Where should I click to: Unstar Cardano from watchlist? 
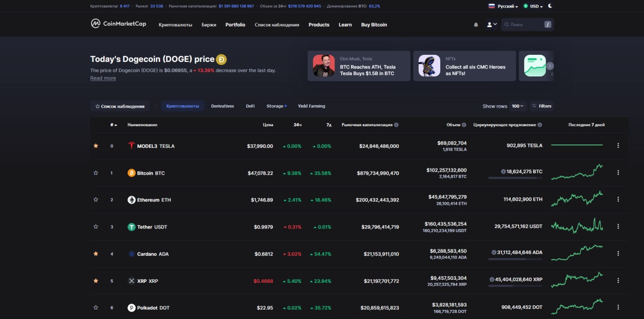[x=96, y=254]
